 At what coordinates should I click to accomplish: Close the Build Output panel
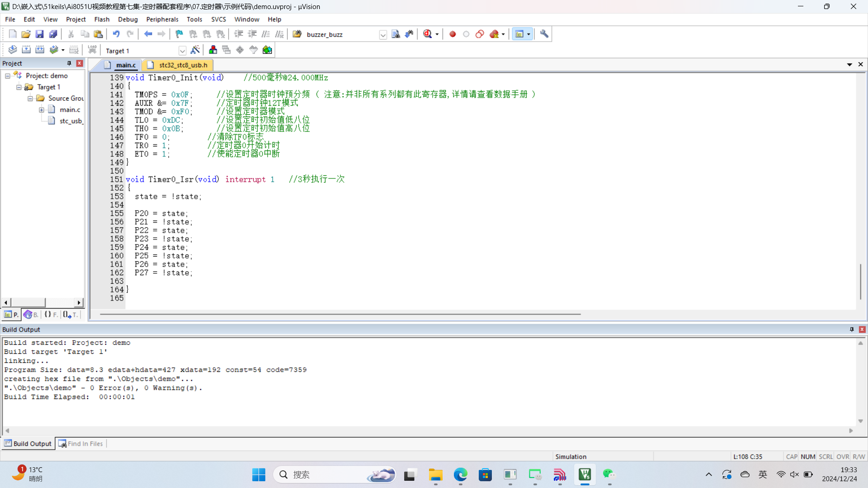pyautogui.click(x=862, y=329)
